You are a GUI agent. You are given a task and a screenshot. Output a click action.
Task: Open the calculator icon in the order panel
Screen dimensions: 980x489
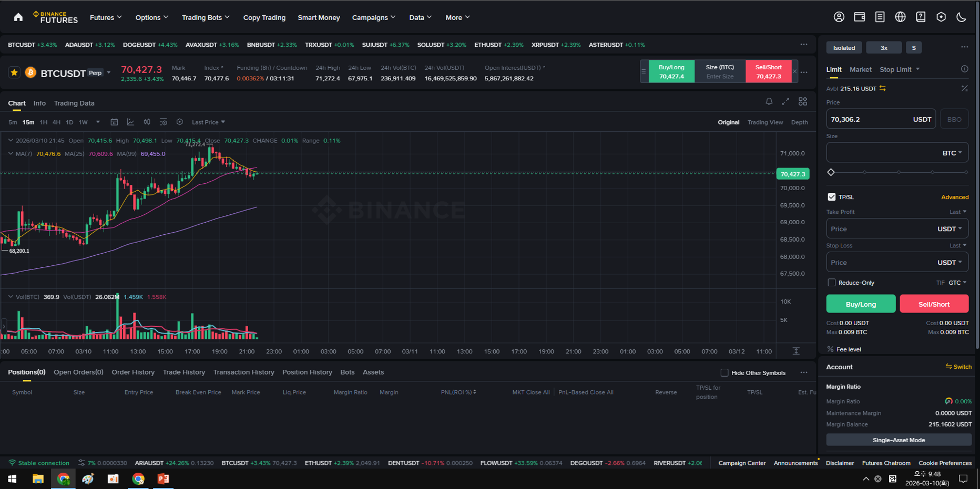click(x=964, y=88)
